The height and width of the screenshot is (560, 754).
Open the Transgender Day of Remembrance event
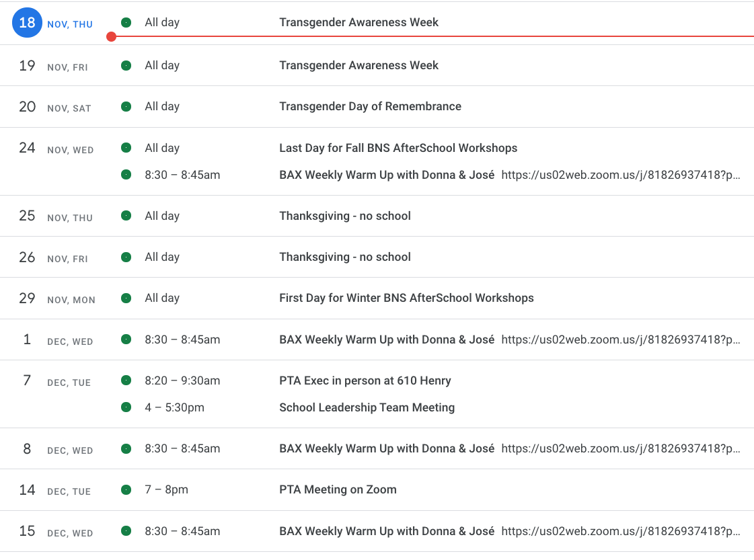(370, 106)
